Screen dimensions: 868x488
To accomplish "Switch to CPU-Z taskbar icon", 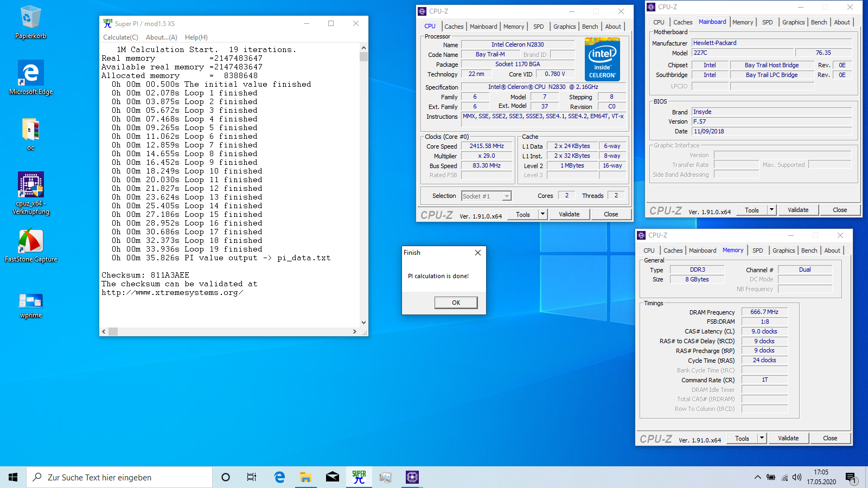I will (x=412, y=477).
